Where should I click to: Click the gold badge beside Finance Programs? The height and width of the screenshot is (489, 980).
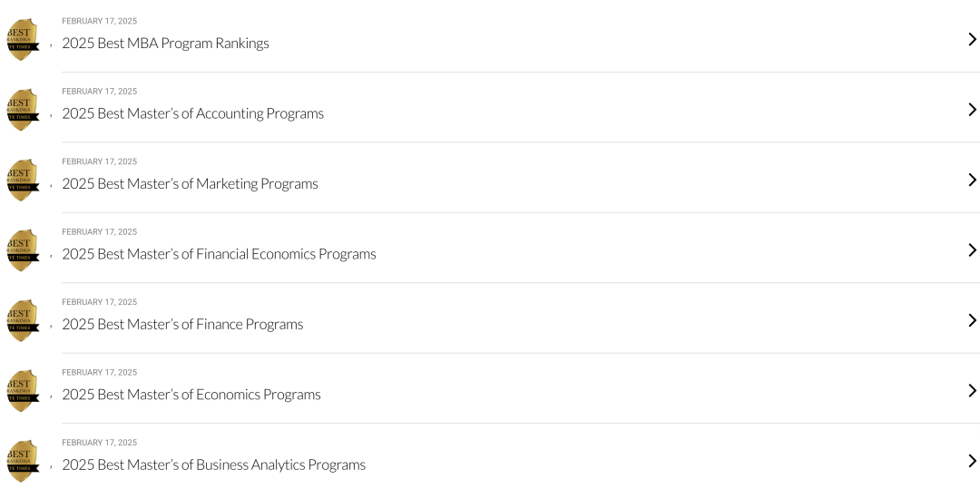click(x=23, y=320)
